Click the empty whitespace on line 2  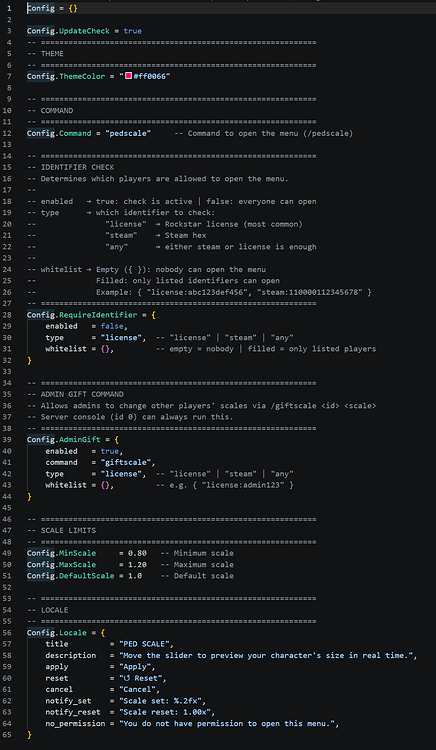[x=229, y=20]
